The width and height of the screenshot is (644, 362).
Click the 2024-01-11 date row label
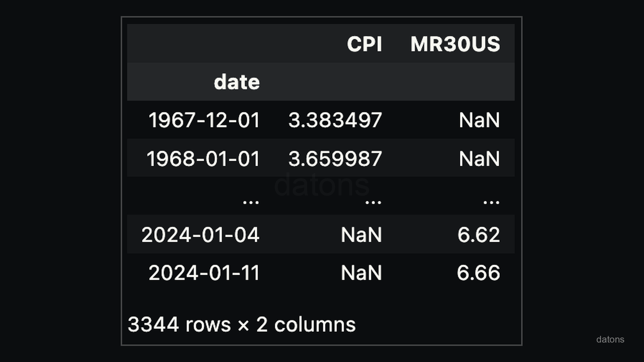pos(204,273)
